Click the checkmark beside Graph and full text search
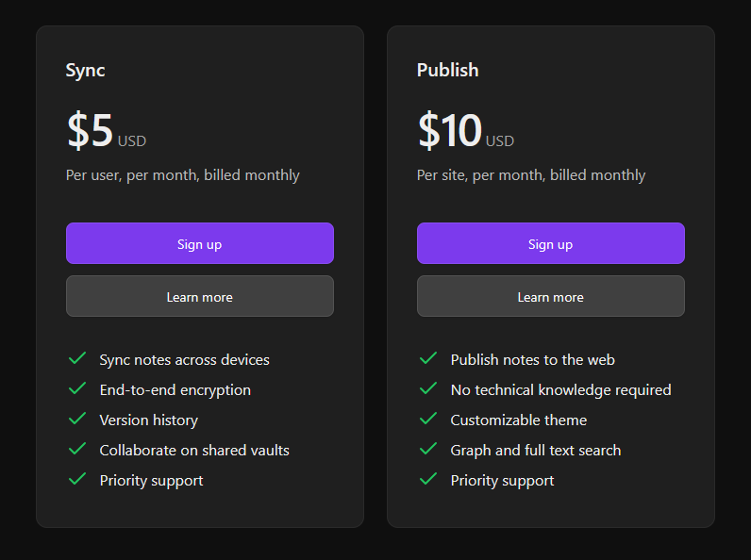The image size is (751, 560). click(x=428, y=449)
